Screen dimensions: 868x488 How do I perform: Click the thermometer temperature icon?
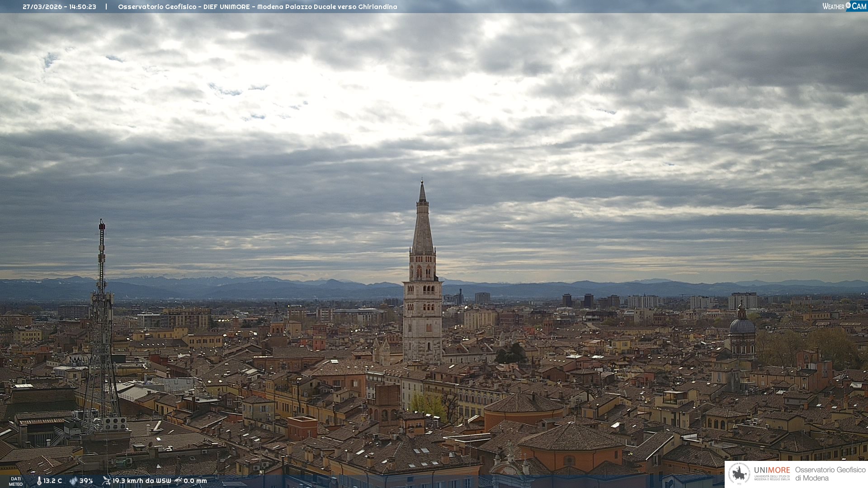pos(39,481)
